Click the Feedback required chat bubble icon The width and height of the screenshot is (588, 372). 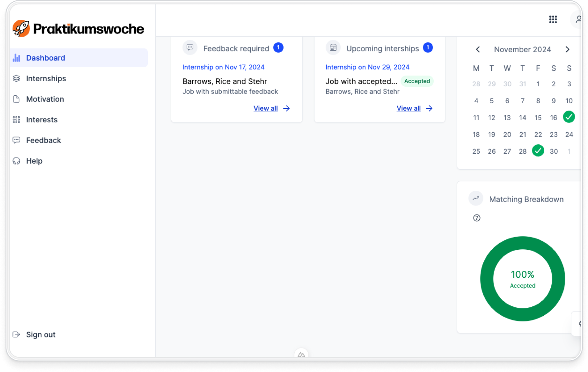tap(190, 48)
